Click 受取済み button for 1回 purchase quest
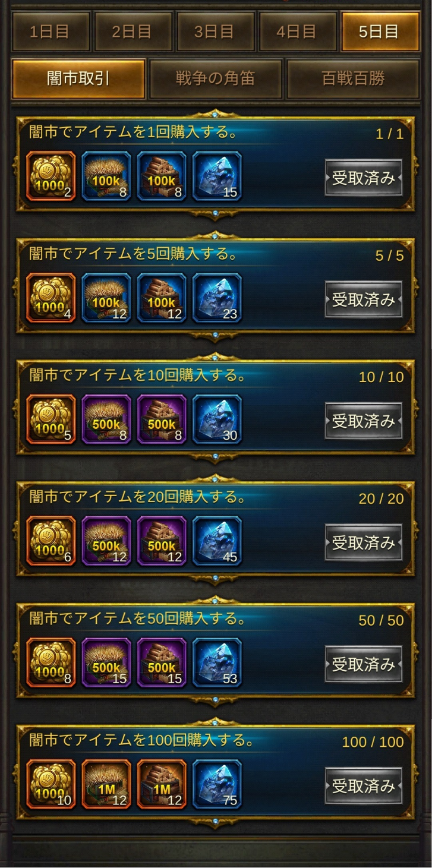 coord(364,178)
